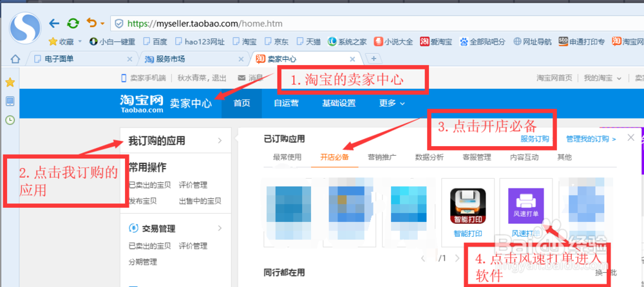This screenshot has width=644, height=287.
Task: Open the 小说大全 bookmark
Action: [x=393, y=41]
